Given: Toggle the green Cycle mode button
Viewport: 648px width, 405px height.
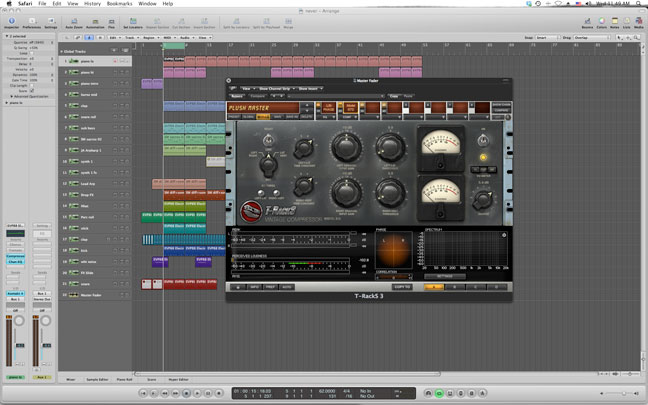Looking at the screenshot, I should coord(439,393).
